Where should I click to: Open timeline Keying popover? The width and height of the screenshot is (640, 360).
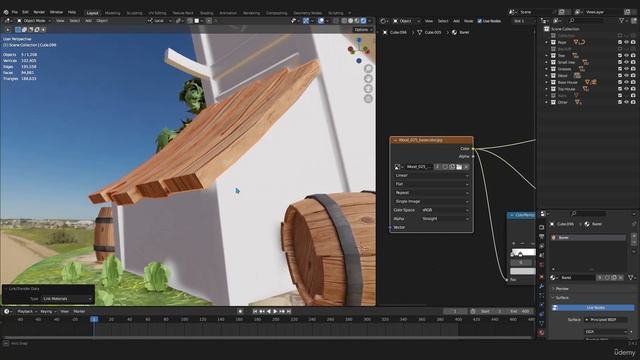[x=48, y=311]
